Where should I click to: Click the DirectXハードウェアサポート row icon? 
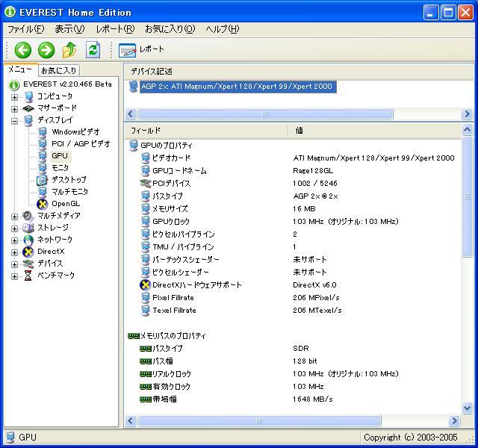point(145,285)
